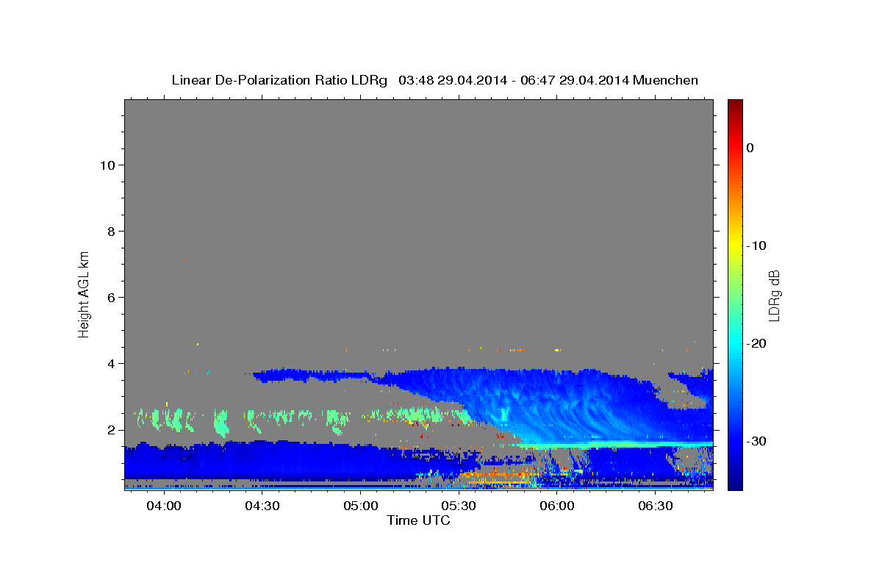Viewport: 882px width, 588px height.
Task: Click the 10 km height tick label
Action: [x=106, y=165]
